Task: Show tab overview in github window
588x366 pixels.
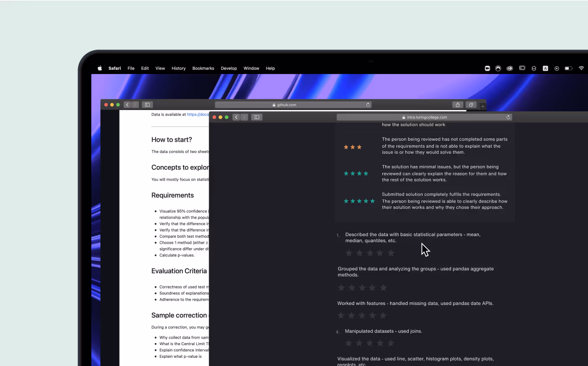Action: click(471, 105)
